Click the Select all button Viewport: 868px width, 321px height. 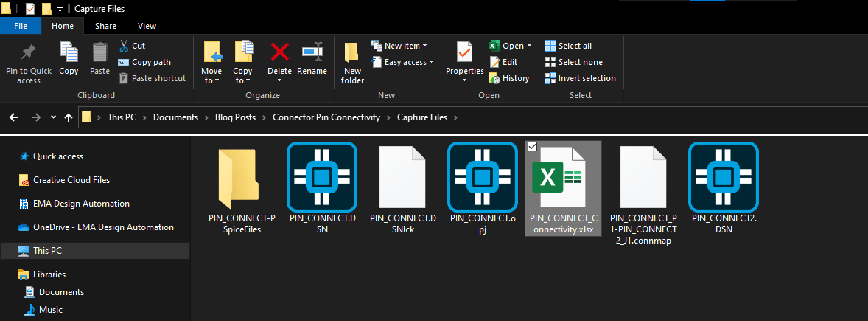point(568,46)
